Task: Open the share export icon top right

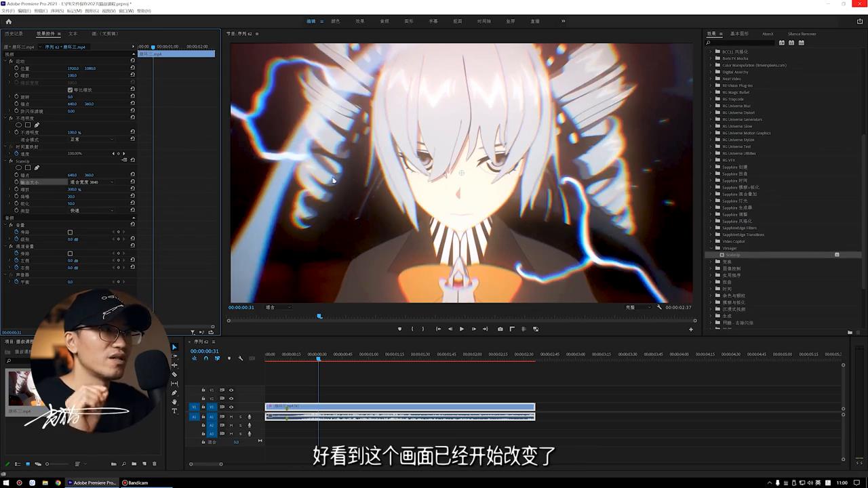Action: pos(860,21)
